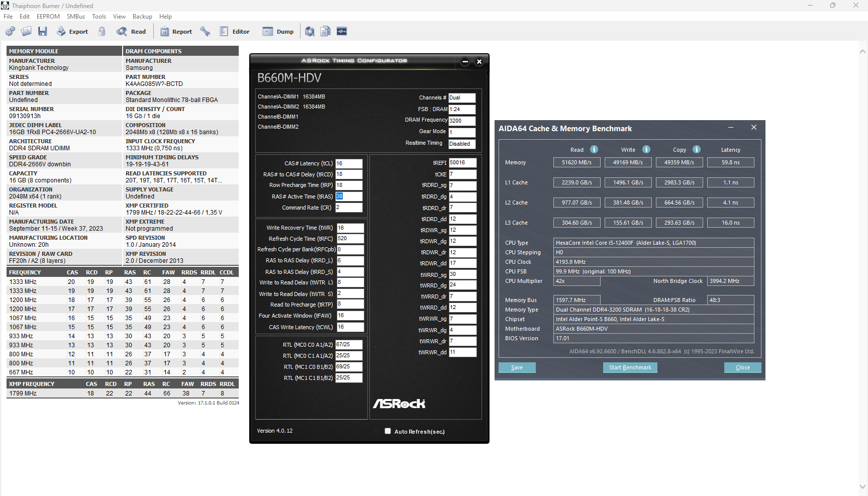Open the View menu

click(119, 17)
